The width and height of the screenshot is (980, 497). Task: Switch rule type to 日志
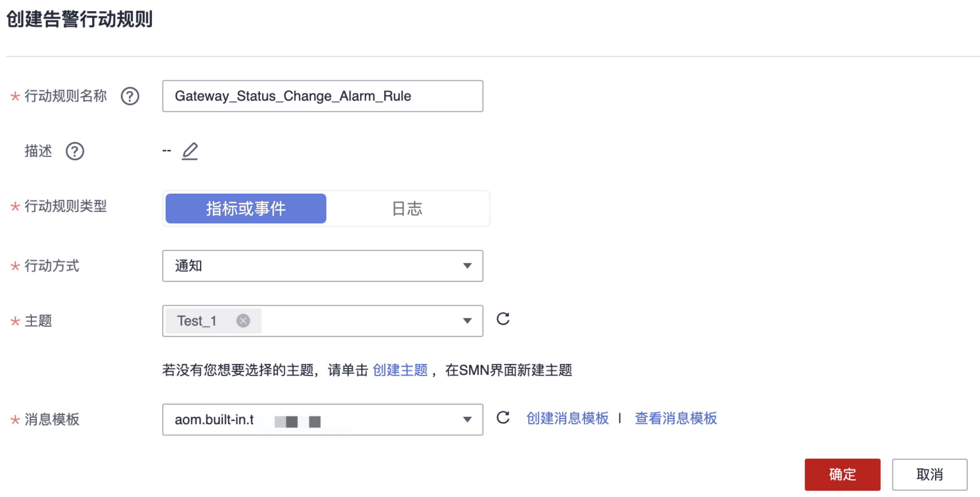pyautogui.click(x=407, y=208)
